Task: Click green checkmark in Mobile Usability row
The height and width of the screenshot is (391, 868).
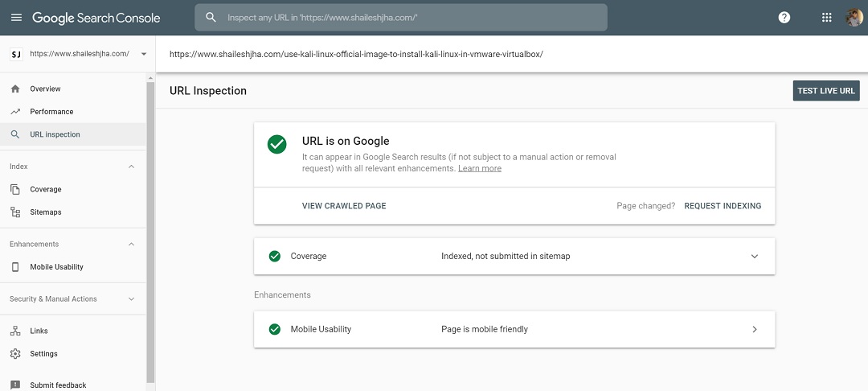Action: tap(275, 329)
